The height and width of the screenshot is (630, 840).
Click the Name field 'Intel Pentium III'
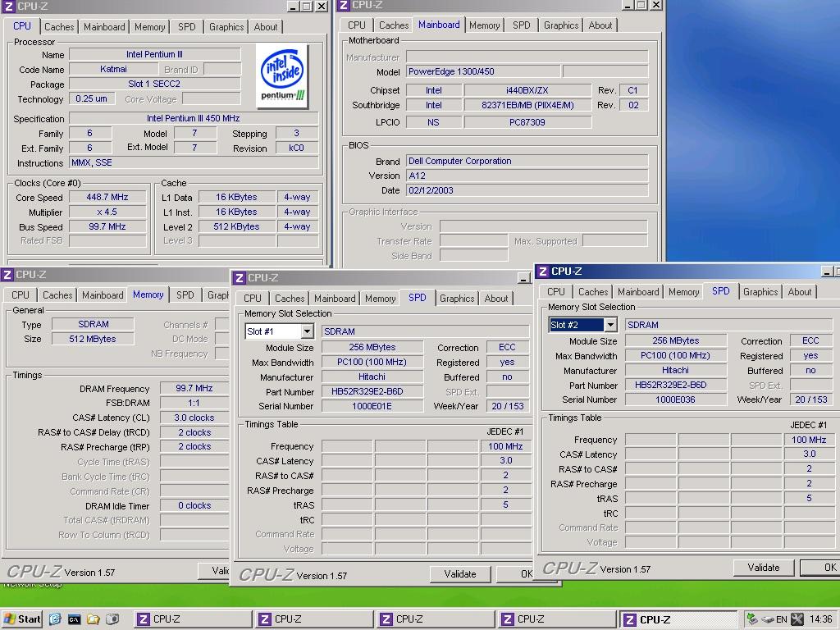[x=154, y=54]
